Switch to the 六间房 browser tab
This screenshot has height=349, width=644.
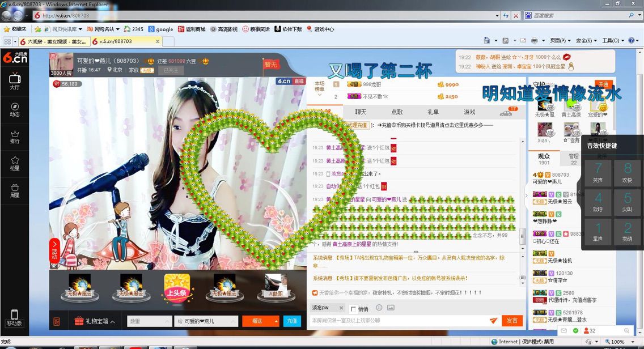[x=54, y=41]
